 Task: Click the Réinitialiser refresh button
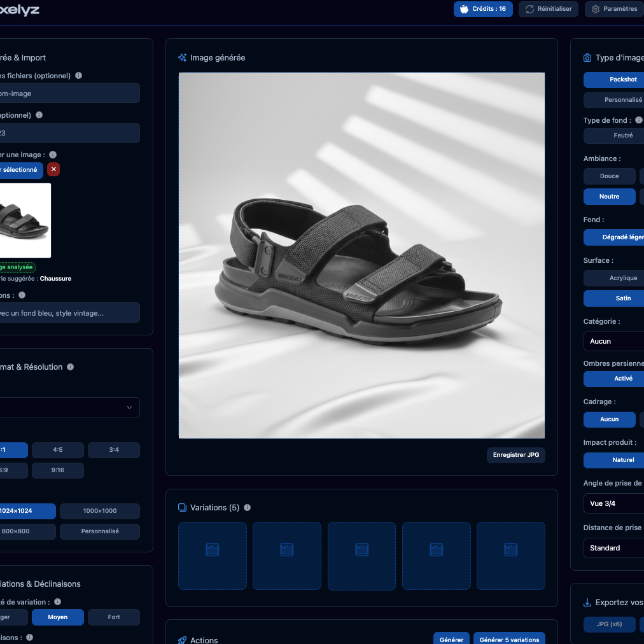click(549, 9)
